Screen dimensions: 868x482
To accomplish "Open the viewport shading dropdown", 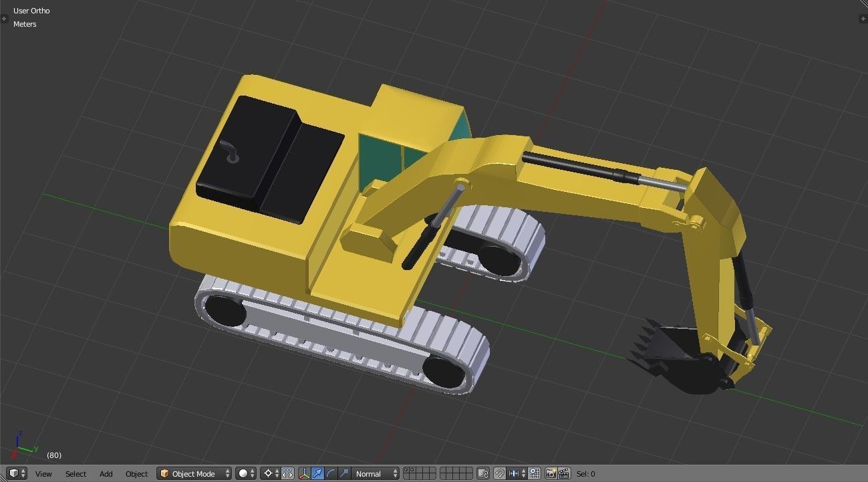I will [244, 473].
